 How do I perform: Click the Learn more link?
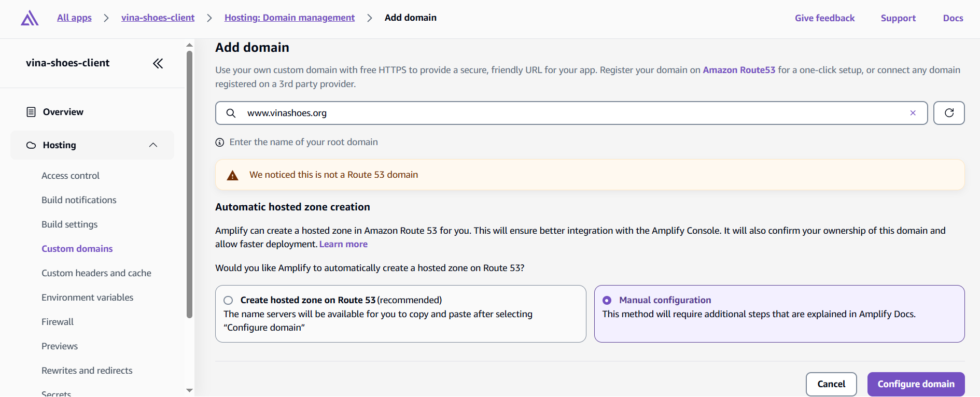[343, 244]
